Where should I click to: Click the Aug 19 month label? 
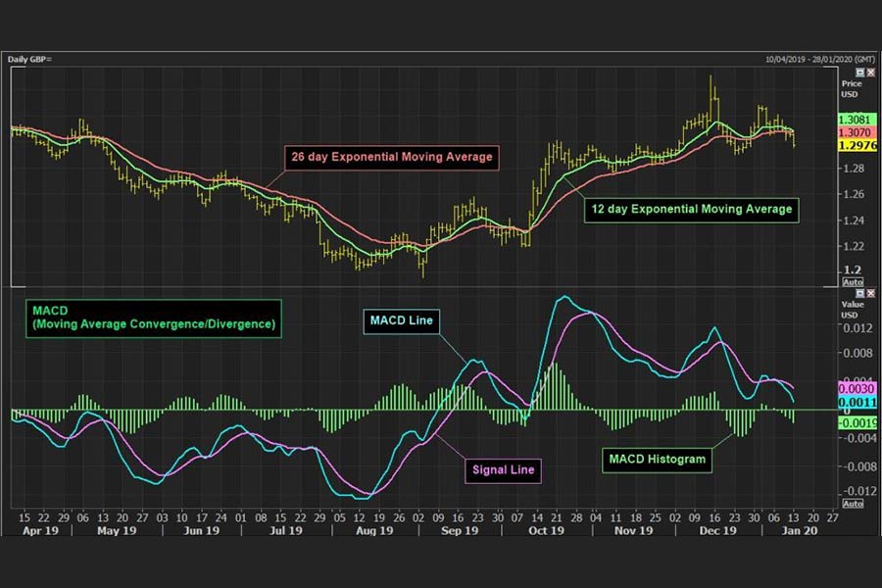point(374,530)
